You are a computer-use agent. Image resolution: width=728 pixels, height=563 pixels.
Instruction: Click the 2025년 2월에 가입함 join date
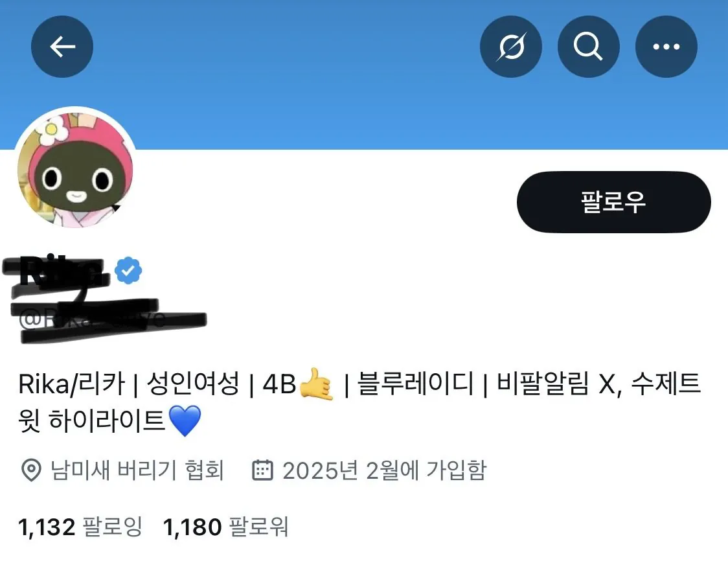[385, 470]
